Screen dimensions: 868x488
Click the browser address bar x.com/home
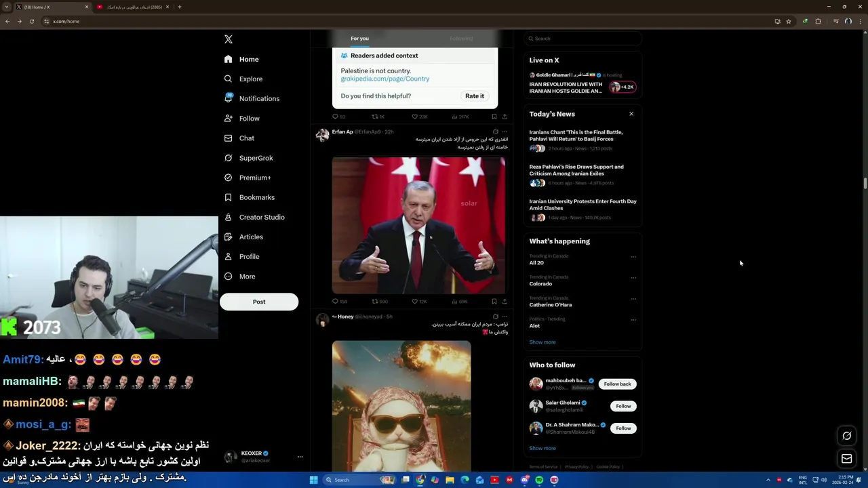[407, 21]
